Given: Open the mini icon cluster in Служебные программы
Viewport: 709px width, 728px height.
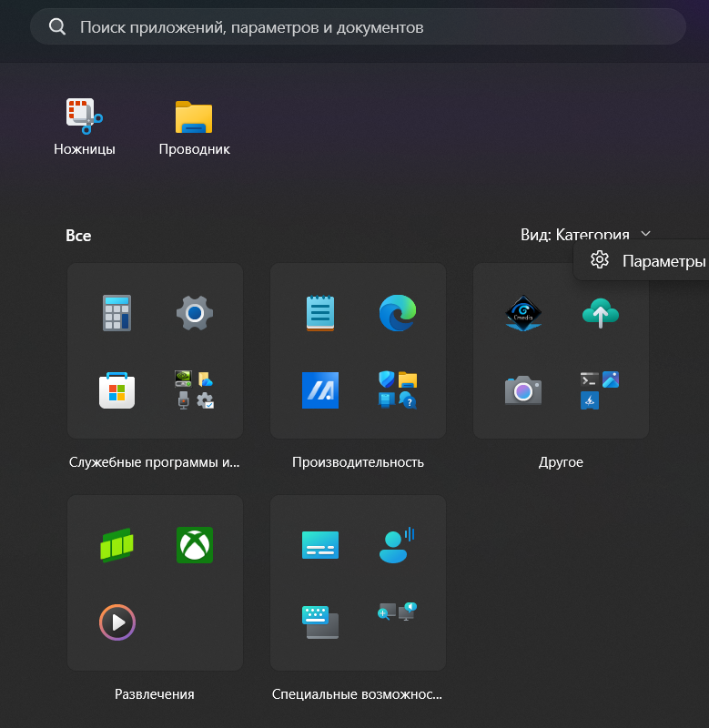Looking at the screenshot, I should point(195,390).
